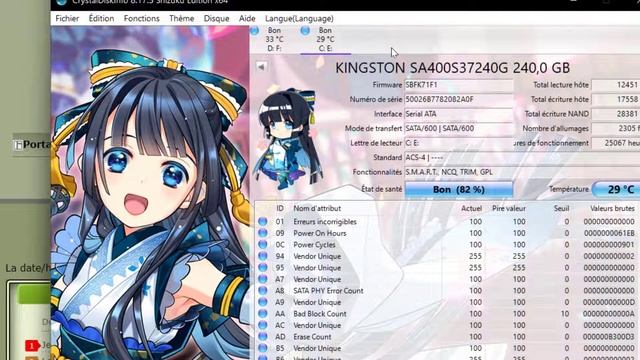
Task: Click the status icon of Bad Block Count row
Action: (x=263, y=314)
